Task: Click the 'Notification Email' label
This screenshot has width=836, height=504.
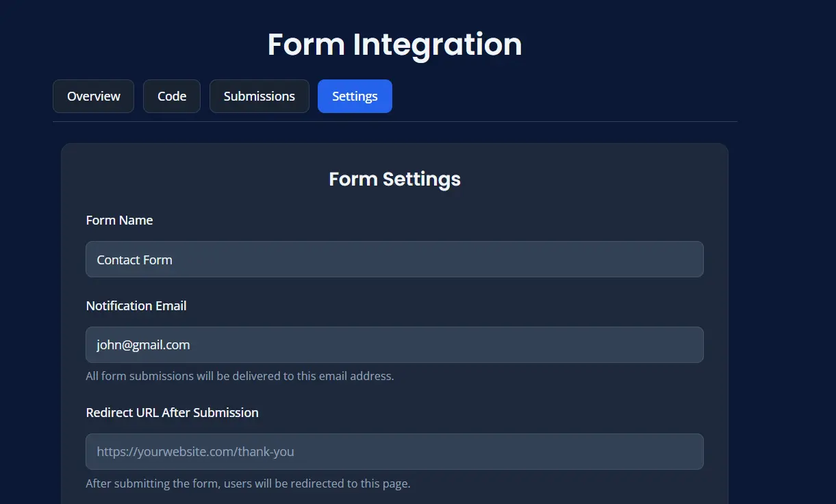Action: [x=136, y=306]
